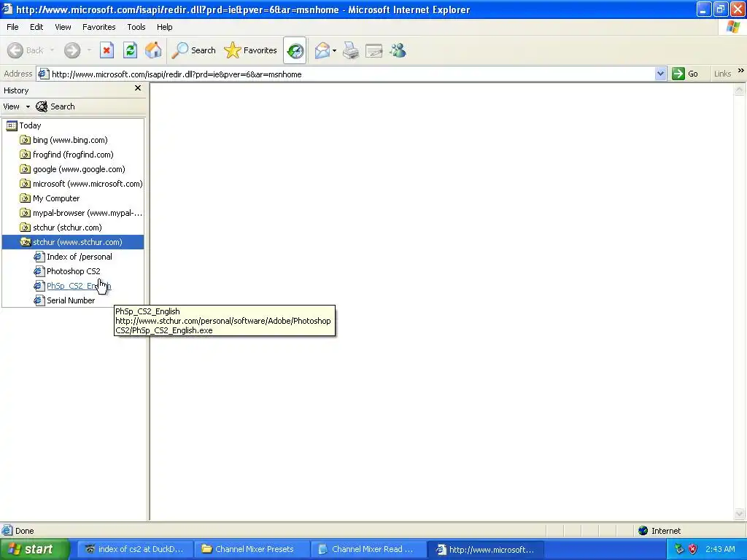Click the Back toolbar button
This screenshot has width=747, height=560.
pyautogui.click(x=26, y=50)
